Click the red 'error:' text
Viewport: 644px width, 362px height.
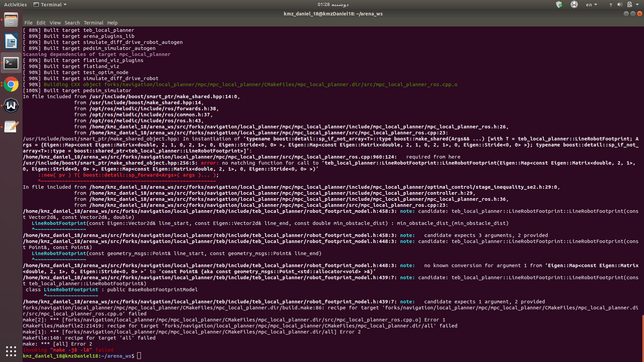click(210, 163)
